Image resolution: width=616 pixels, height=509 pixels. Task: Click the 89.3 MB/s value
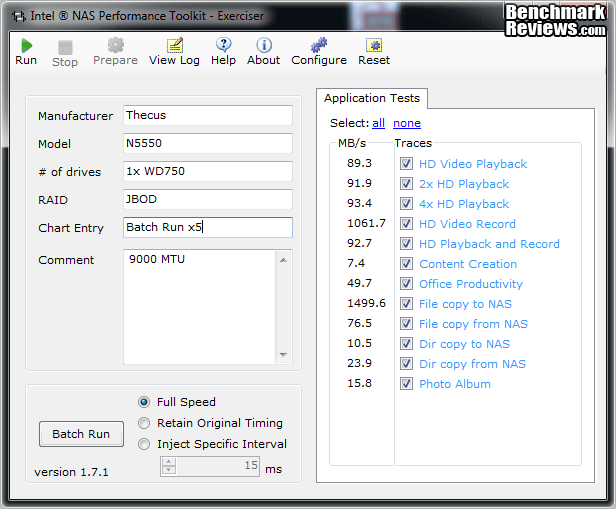coord(359,163)
